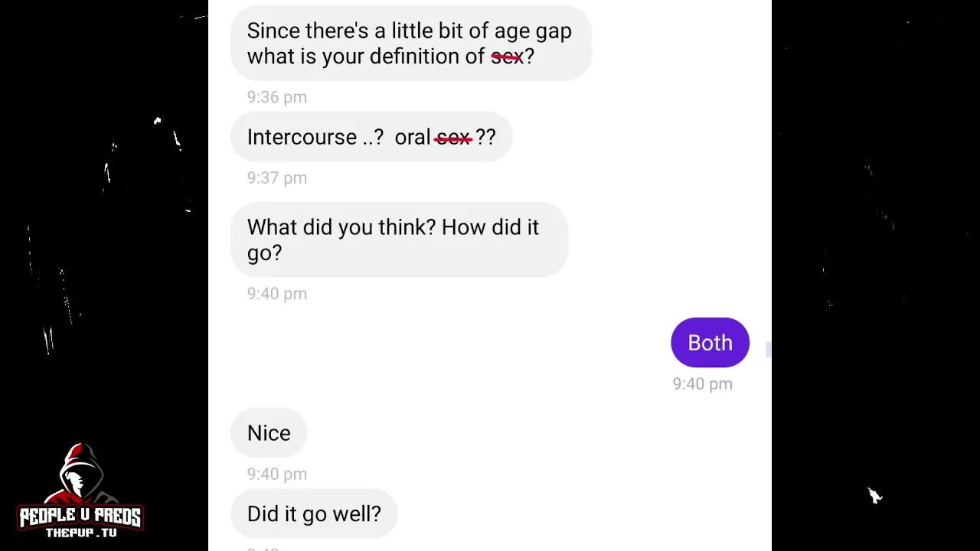Tap the message starting with "Intercourse"
Image resolution: width=980 pixels, height=551 pixels.
point(371,137)
